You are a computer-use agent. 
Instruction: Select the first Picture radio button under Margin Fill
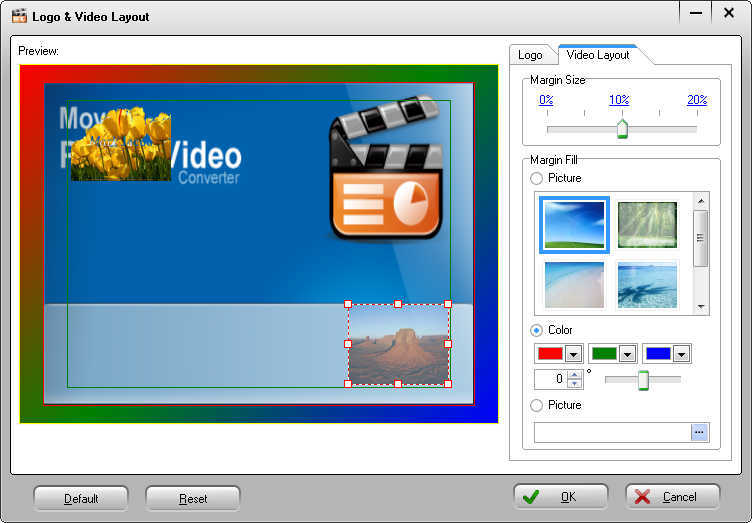537,178
